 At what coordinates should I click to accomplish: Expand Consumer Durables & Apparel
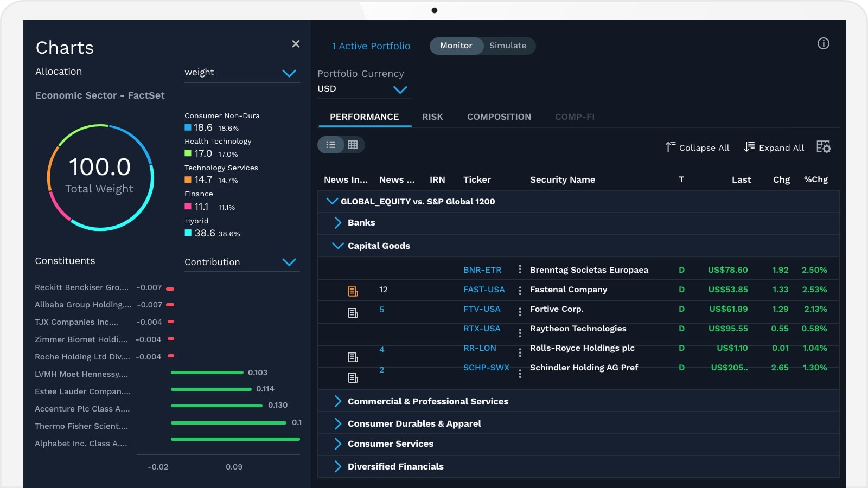pyautogui.click(x=337, y=423)
